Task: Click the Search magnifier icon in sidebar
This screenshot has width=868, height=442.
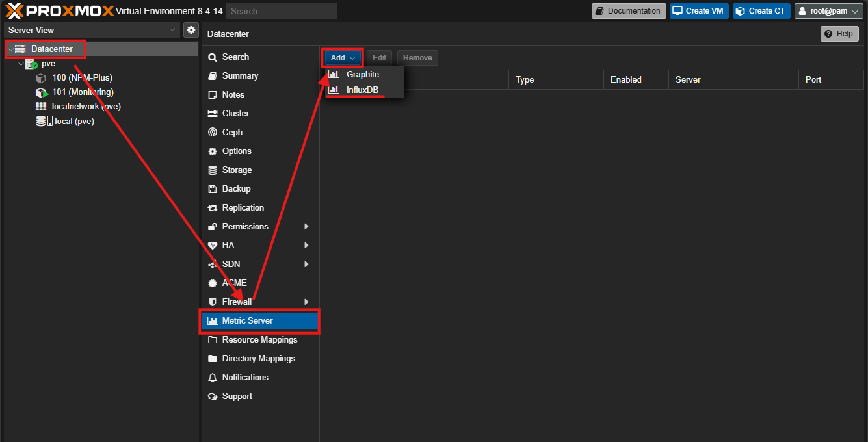Action: (x=212, y=57)
